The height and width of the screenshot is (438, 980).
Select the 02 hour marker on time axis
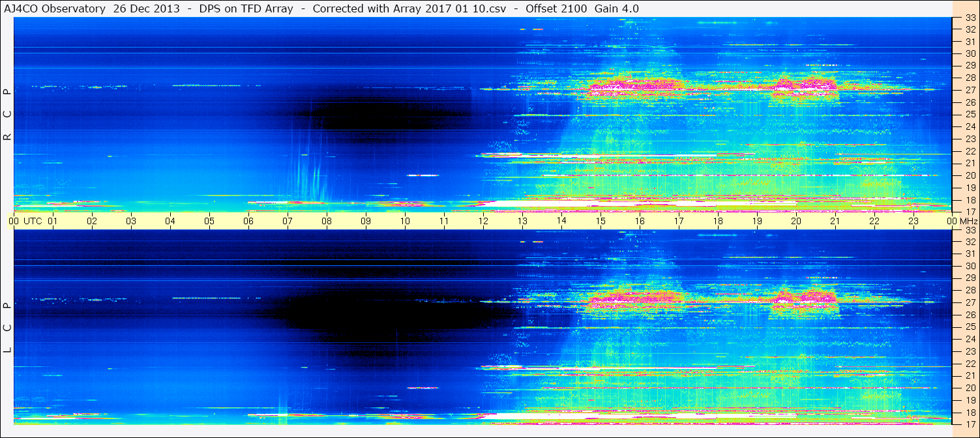coord(92,221)
